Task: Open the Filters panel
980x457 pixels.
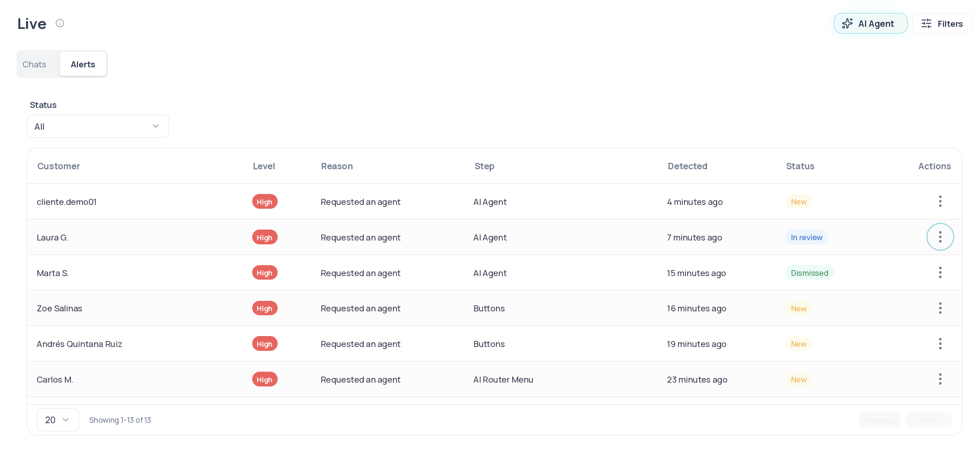Action: click(x=942, y=24)
